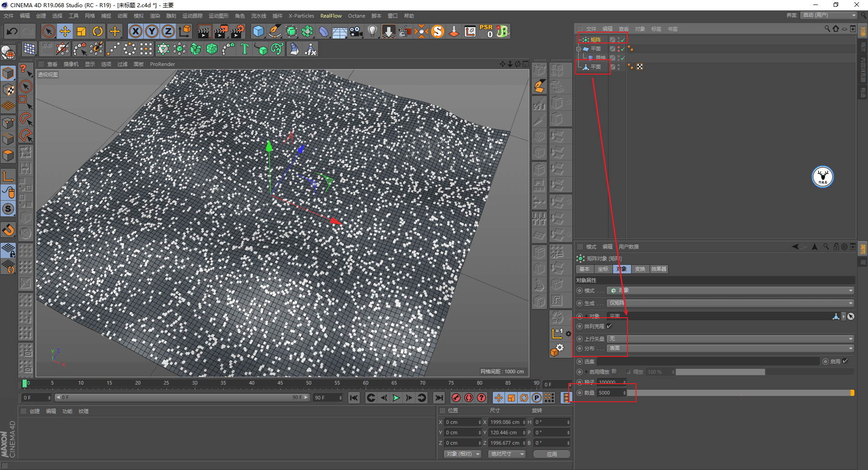Open the 生成 dropdown
868x470 pixels.
(730, 303)
